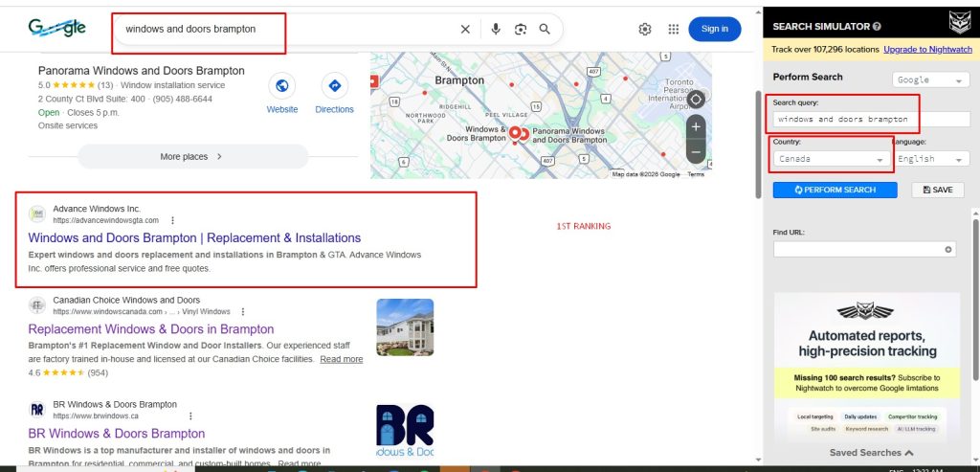Screen dimensions: 980x472
Task: Click Panorama Windows map pin
Action: point(524,134)
